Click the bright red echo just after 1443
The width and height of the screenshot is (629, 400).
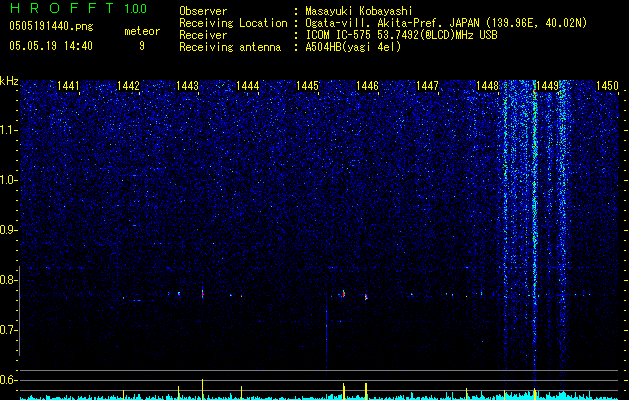click(x=203, y=293)
